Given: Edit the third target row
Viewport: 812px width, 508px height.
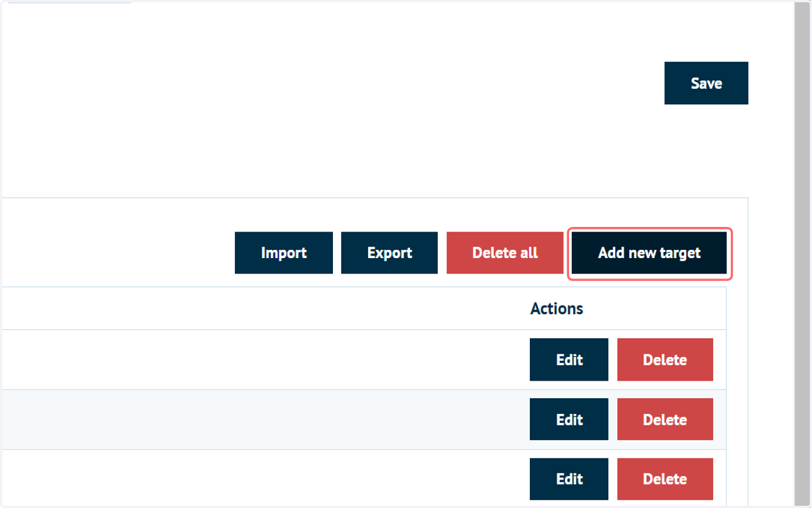Looking at the screenshot, I should [569, 479].
